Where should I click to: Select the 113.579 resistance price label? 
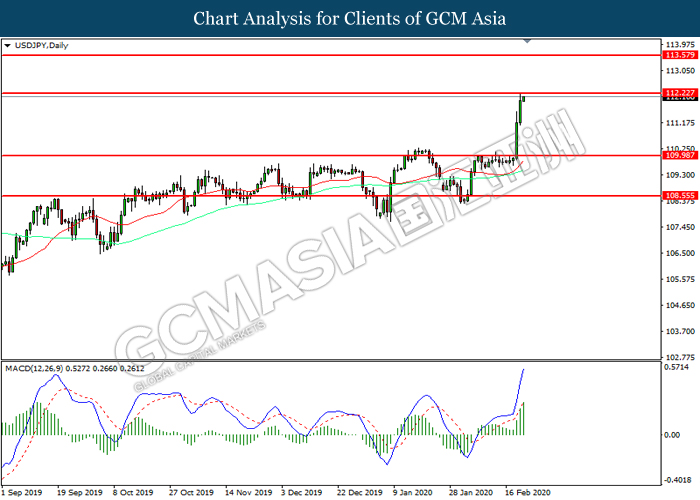click(x=679, y=55)
